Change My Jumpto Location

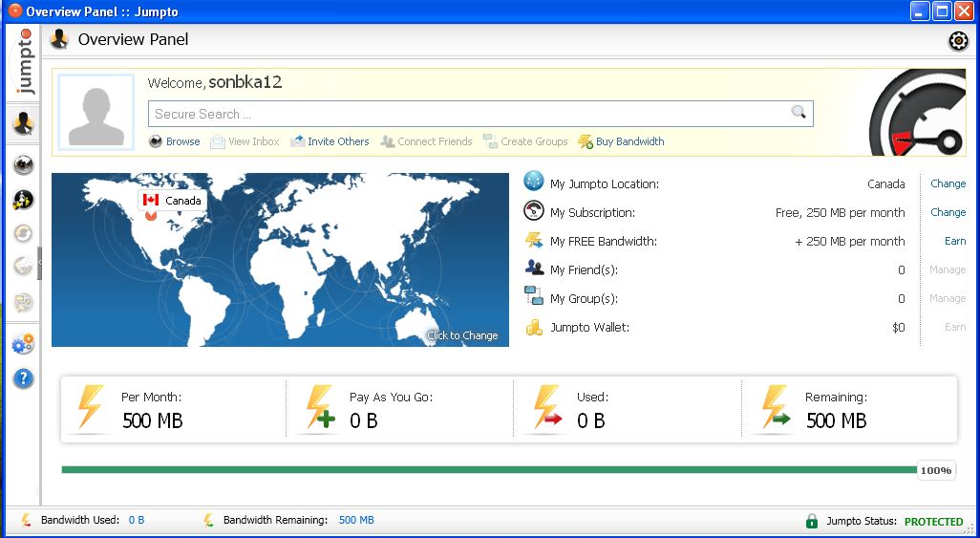pos(948,183)
